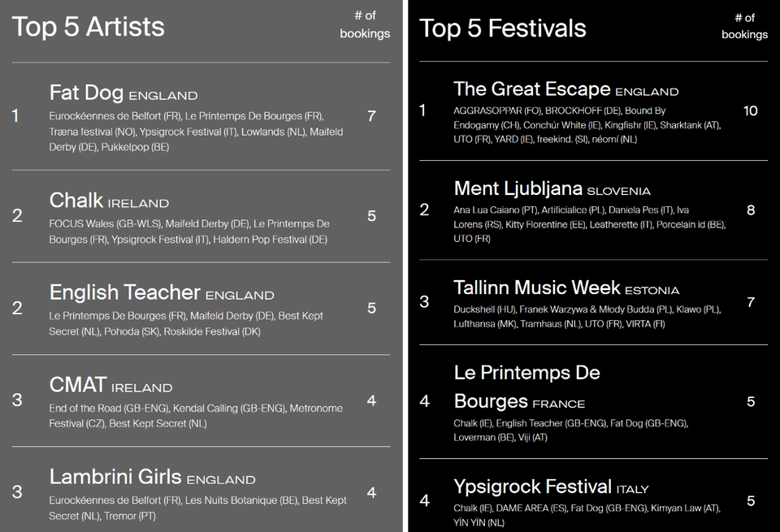
Task: Open Tallinn Music Week festival entry
Action: 537,288
